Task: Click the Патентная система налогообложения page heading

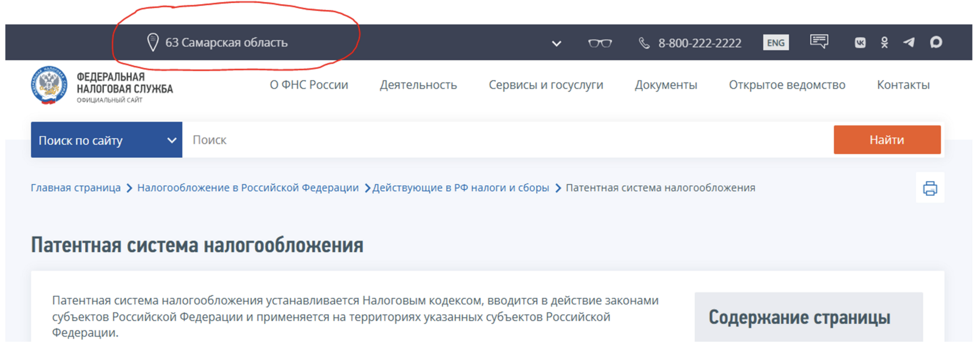Action: [197, 245]
